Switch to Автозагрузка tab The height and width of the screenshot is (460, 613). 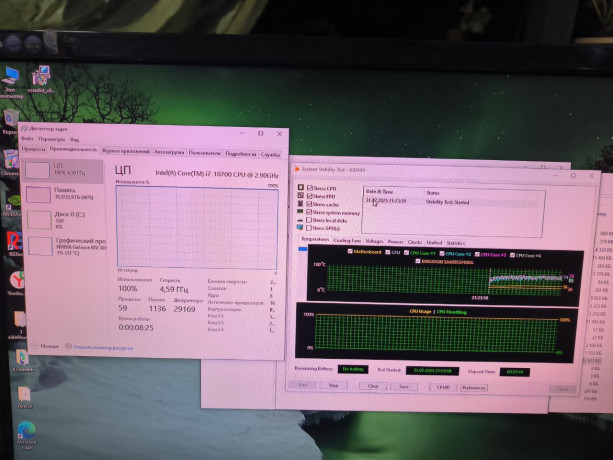169,152
